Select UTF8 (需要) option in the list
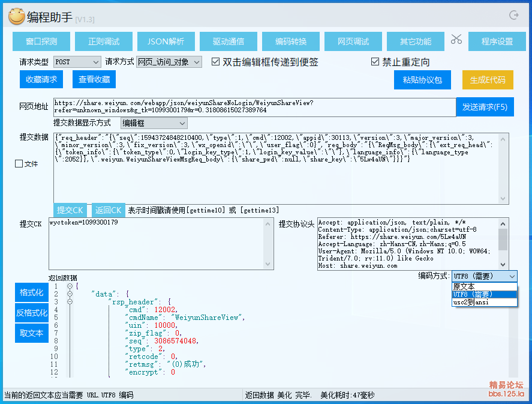This screenshot has height=404, width=532. click(485, 294)
